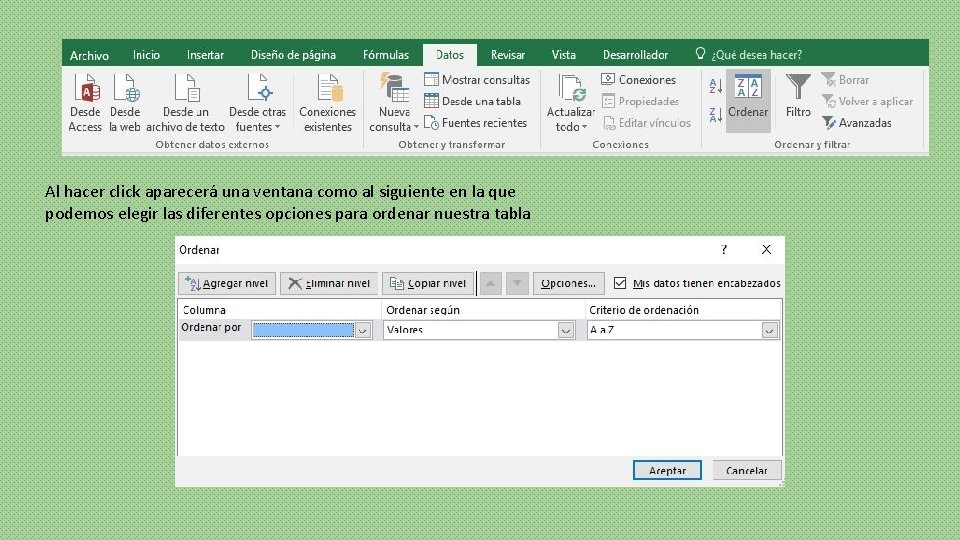The image size is (960, 540).
Task: Open Desde otras fuentes menu
Action: tap(257, 102)
